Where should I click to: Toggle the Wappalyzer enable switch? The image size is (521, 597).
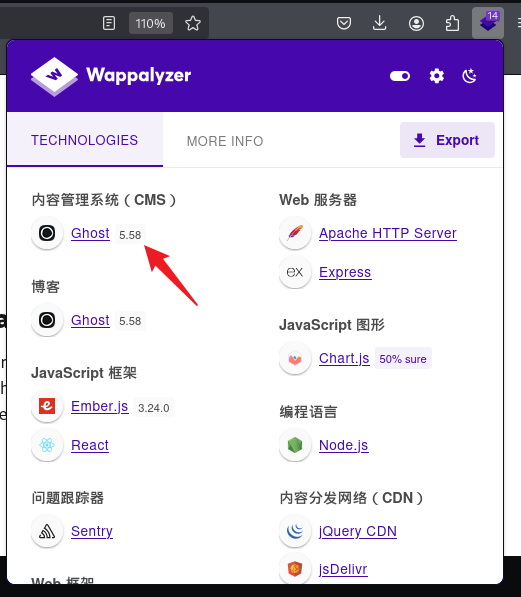(x=400, y=76)
